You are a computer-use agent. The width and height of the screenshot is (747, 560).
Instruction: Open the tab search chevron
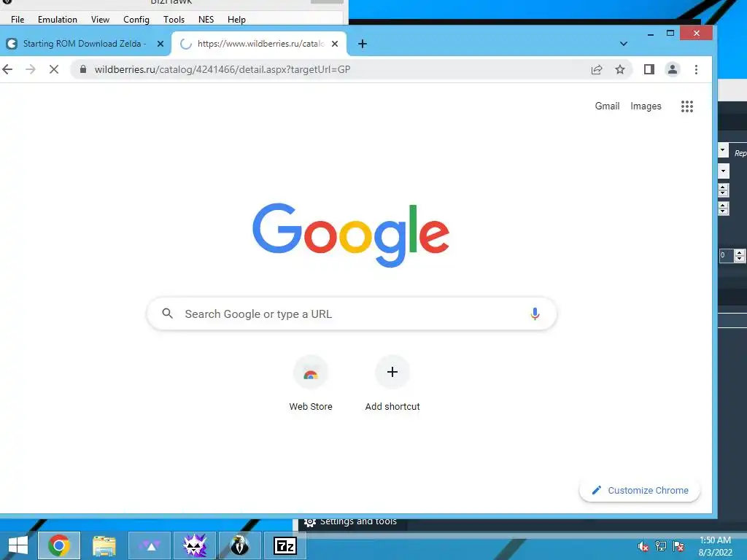tap(624, 44)
